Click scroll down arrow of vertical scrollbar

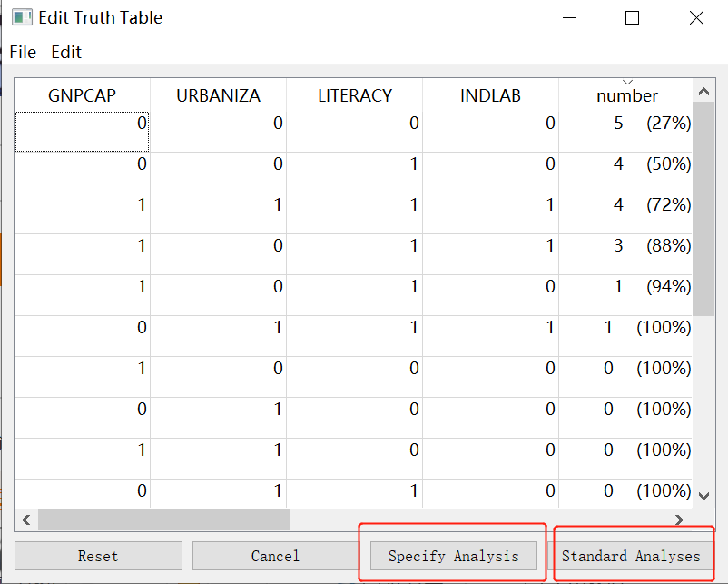pos(703,495)
